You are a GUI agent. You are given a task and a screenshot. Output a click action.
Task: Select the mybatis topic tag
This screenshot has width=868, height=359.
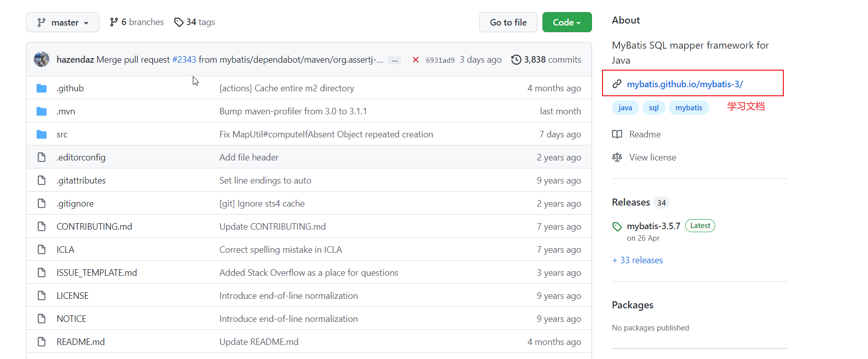click(689, 108)
